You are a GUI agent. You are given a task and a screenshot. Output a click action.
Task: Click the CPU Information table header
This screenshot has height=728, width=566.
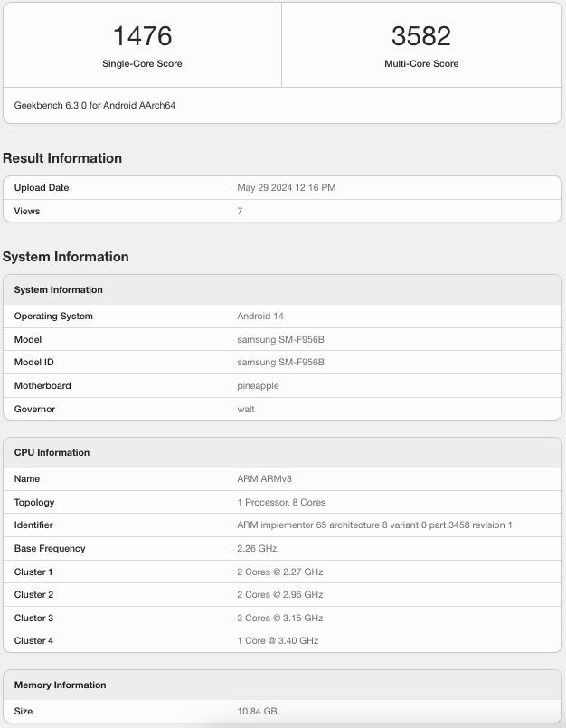52,452
